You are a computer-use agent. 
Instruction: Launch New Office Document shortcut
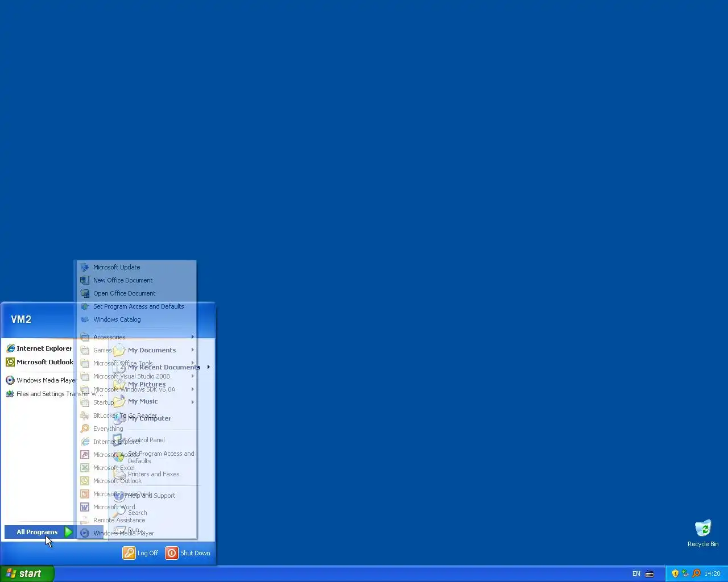coord(136,280)
